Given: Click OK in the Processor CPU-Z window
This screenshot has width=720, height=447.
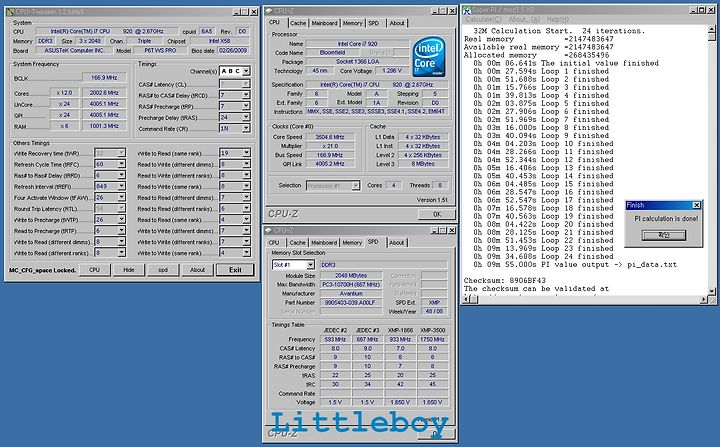Looking at the screenshot, I should [x=437, y=214].
